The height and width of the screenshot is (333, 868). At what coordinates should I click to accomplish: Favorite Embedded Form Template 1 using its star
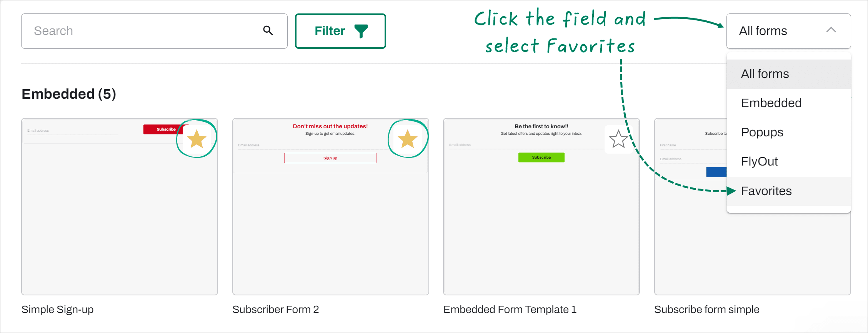tap(618, 139)
